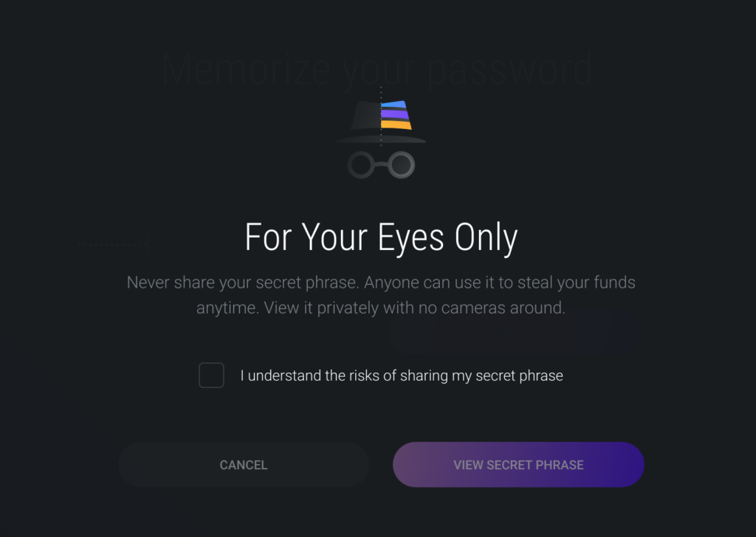Click the dotted vertical line above the hat
The width and height of the screenshot is (756, 537).
[x=381, y=93]
